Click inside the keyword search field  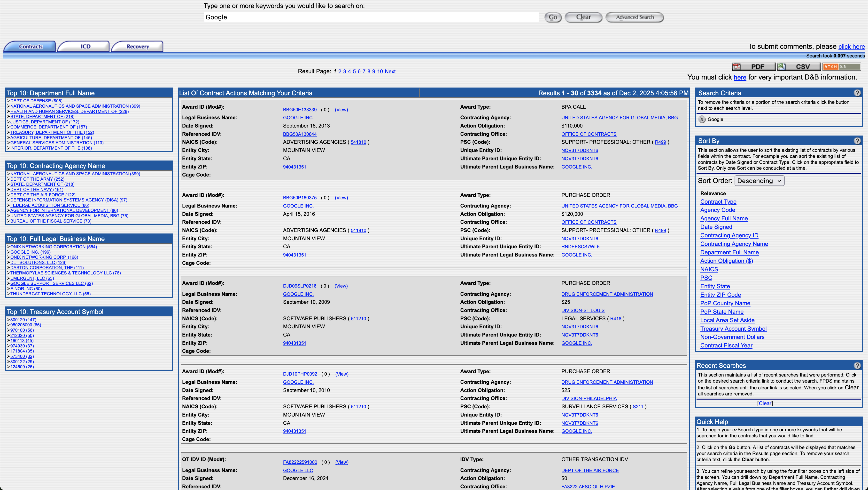coord(371,17)
